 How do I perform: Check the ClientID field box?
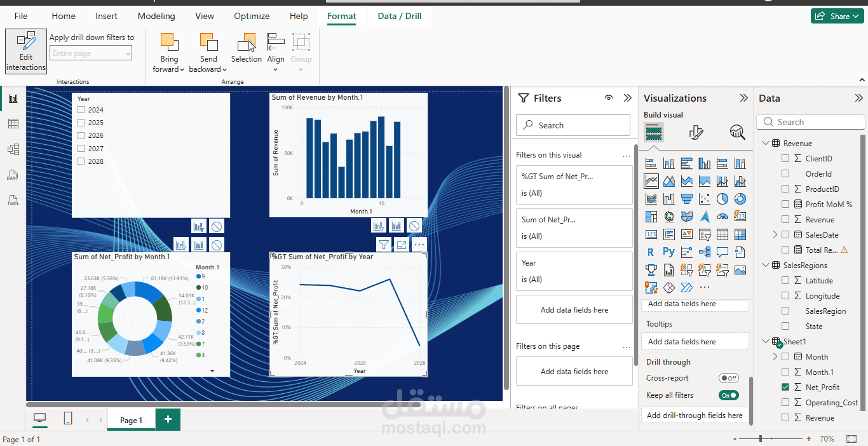click(x=785, y=158)
